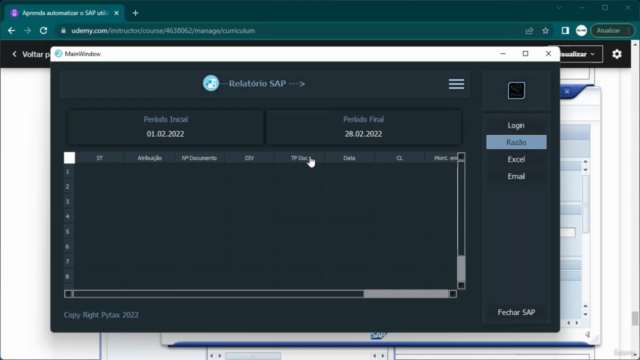Click the Atribuição column header
Viewport: 640px width, 360px height.
pyautogui.click(x=149, y=158)
